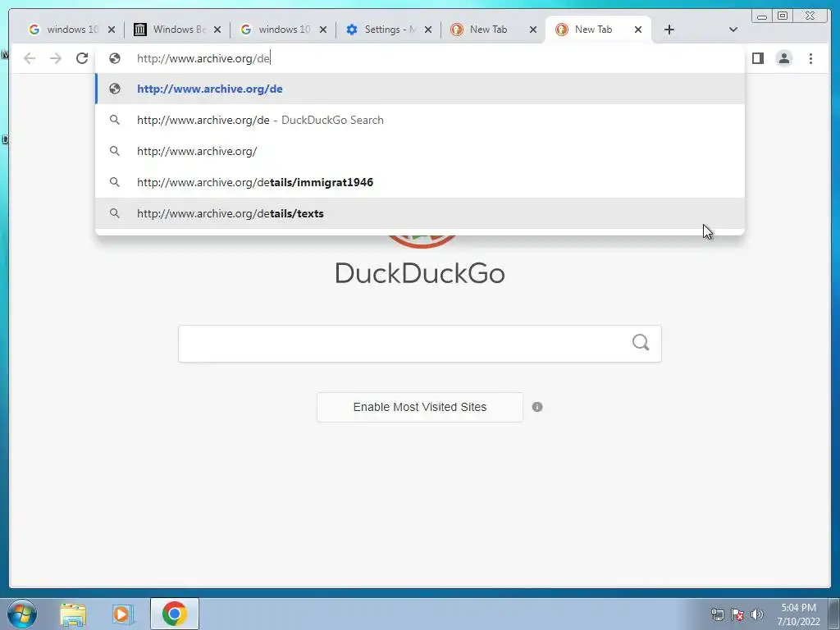
Task: Click the globe icon in address bar
Action: click(x=115, y=58)
